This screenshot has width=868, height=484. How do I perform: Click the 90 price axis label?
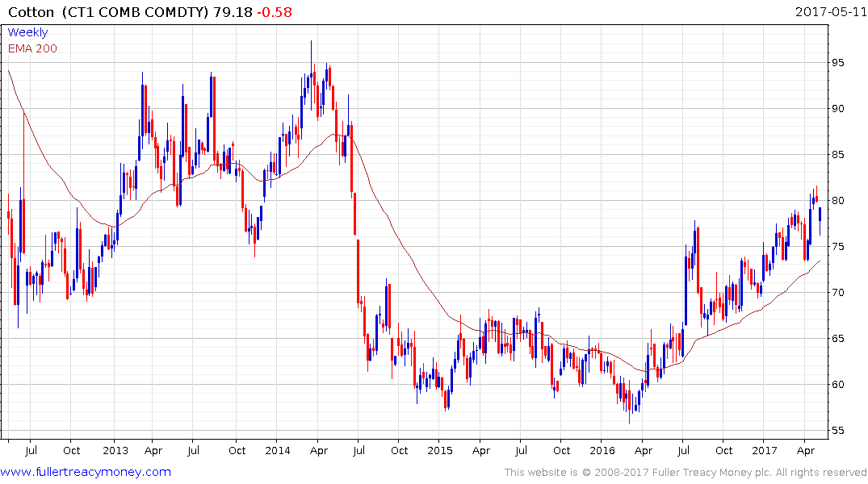pos(838,108)
